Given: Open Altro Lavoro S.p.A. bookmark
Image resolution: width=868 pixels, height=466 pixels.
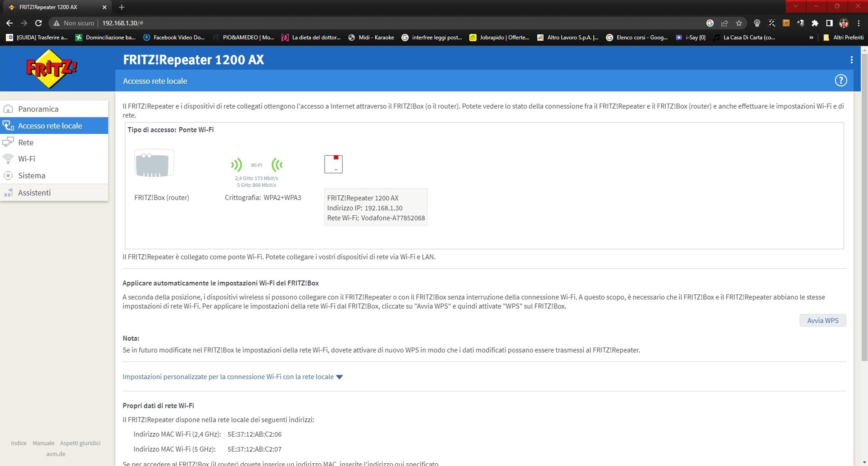Looking at the screenshot, I should coord(568,37).
